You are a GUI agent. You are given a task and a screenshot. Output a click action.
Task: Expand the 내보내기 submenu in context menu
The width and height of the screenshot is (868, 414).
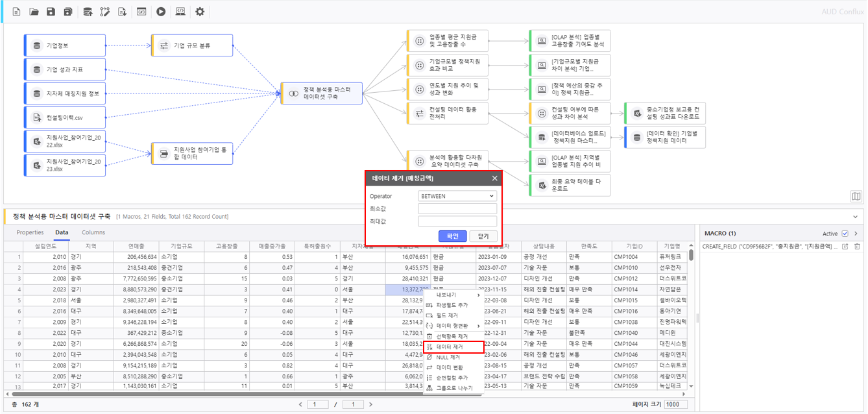click(x=453, y=295)
